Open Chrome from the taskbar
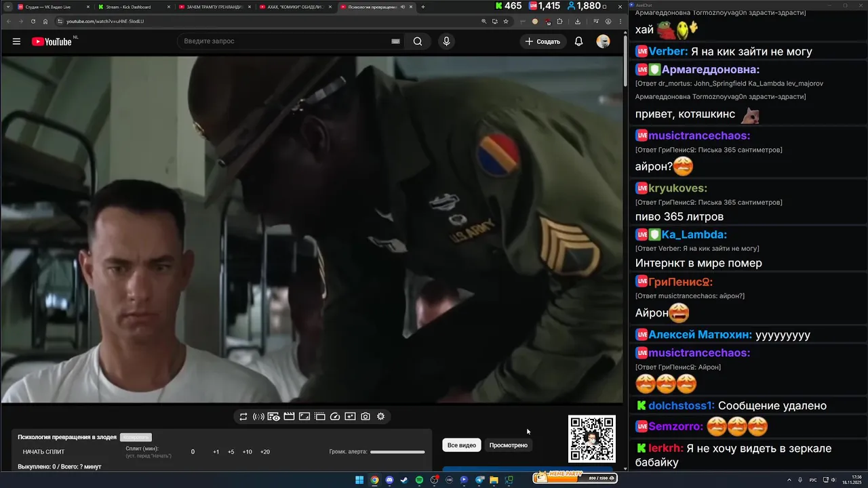The height and width of the screenshot is (488, 868). 374,480
